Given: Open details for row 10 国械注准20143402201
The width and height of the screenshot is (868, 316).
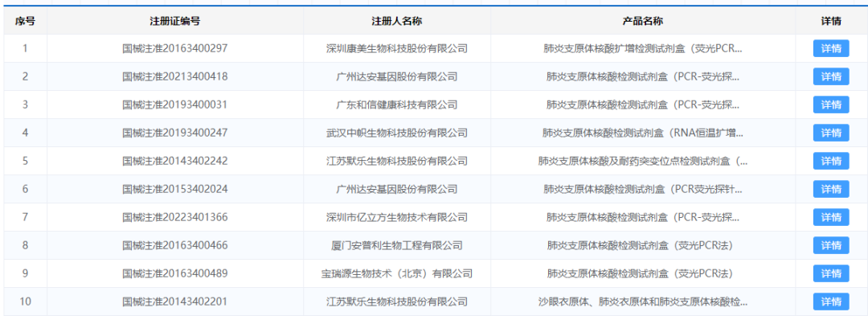Looking at the screenshot, I should (x=831, y=302).
